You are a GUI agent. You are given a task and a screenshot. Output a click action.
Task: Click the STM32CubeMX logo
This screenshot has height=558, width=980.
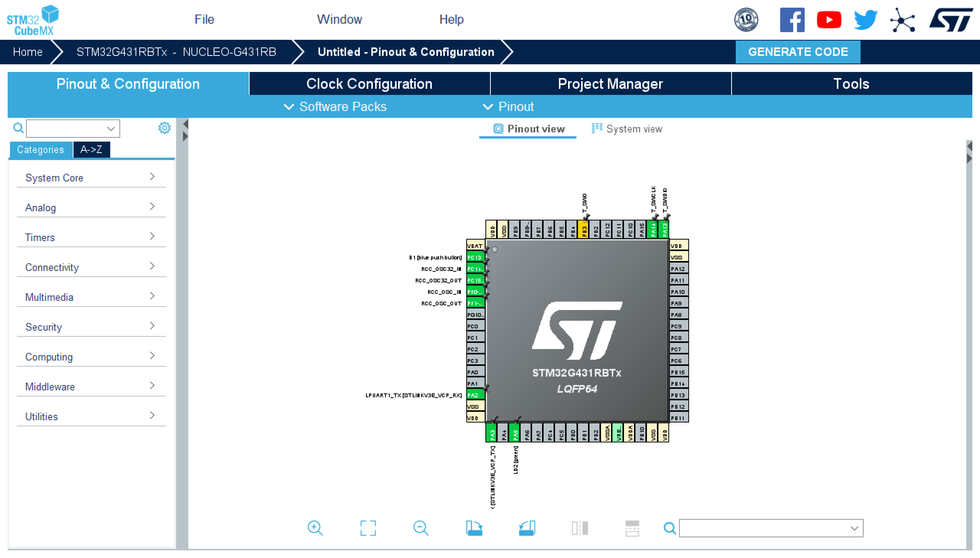coord(33,20)
